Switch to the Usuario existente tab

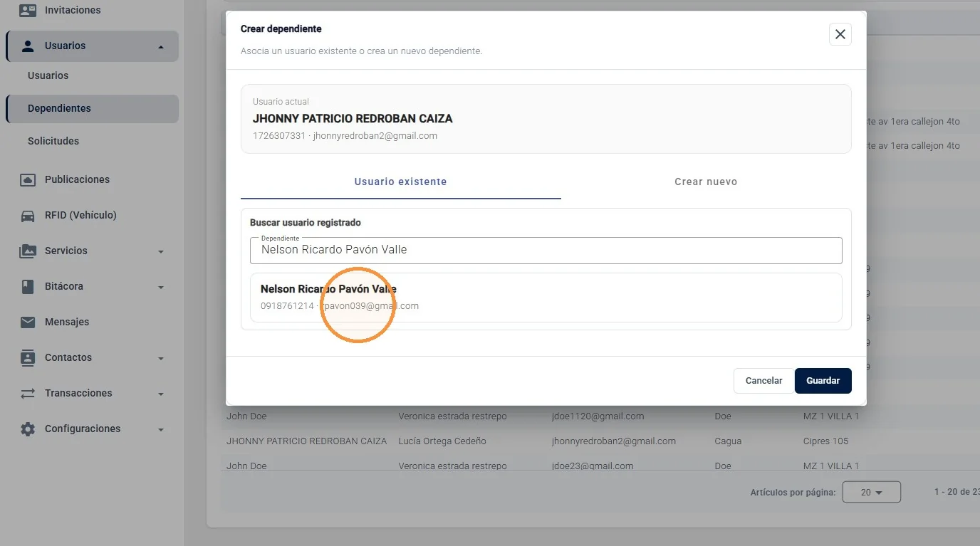tap(401, 182)
